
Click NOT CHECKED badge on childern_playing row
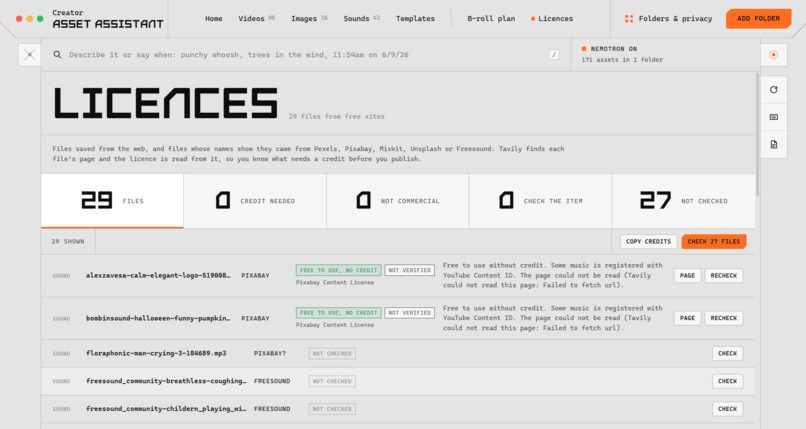pos(332,409)
